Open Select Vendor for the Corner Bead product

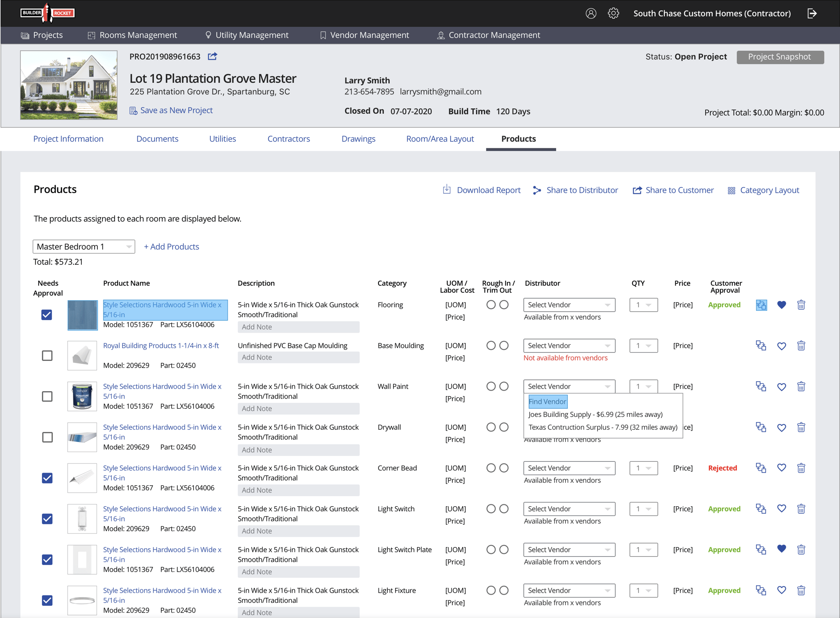click(x=569, y=468)
